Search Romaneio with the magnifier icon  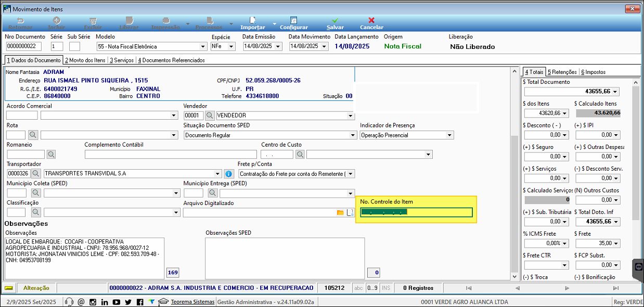click(51, 155)
